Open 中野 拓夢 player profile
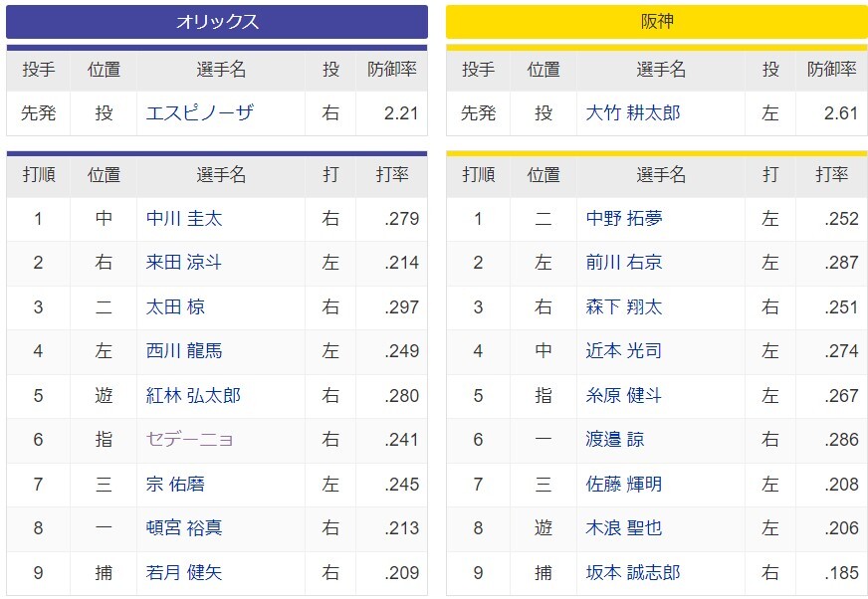This screenshot has width=868, height=599. click(x=624, y=218)
